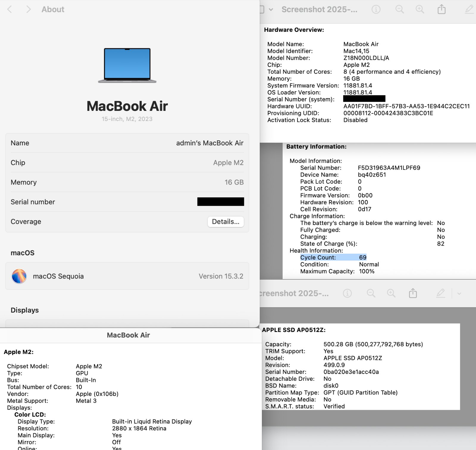The height and width of the screenshot is (450, 476).
Task: Go back using the About window's back chevron
Action: click(10, 10)
